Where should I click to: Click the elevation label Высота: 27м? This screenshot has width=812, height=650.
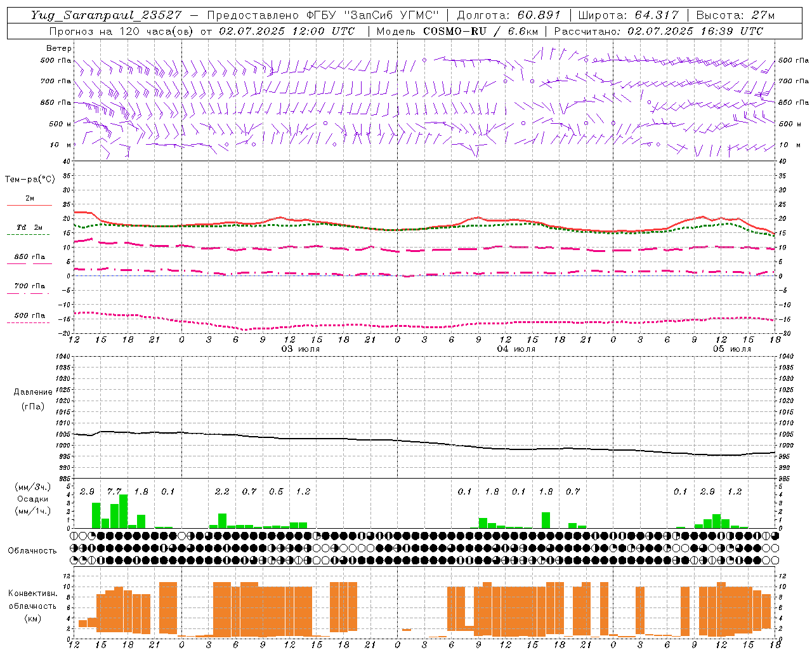point(735,15)
